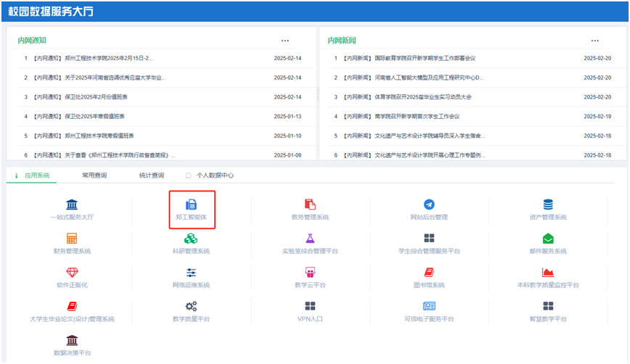Open the 数据决策平台 building icon
630x364 pixels.
(x=72, y=340)
